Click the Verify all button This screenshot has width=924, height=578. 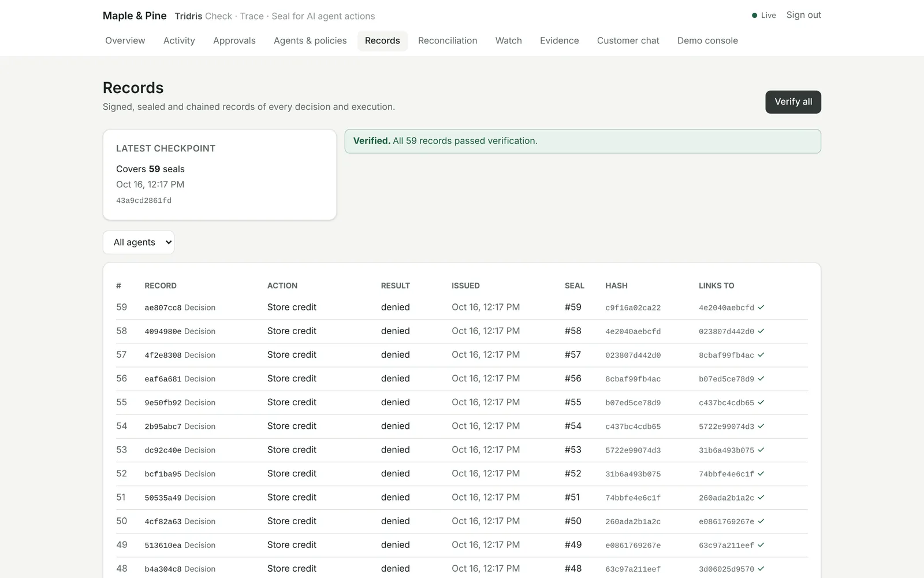tap(793, 102)
